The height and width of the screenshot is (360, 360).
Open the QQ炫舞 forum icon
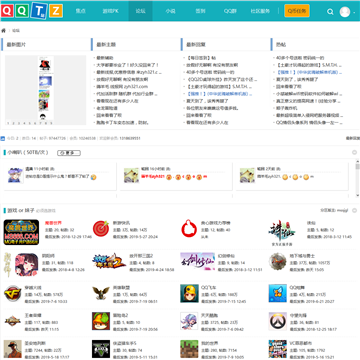(278, 293)
